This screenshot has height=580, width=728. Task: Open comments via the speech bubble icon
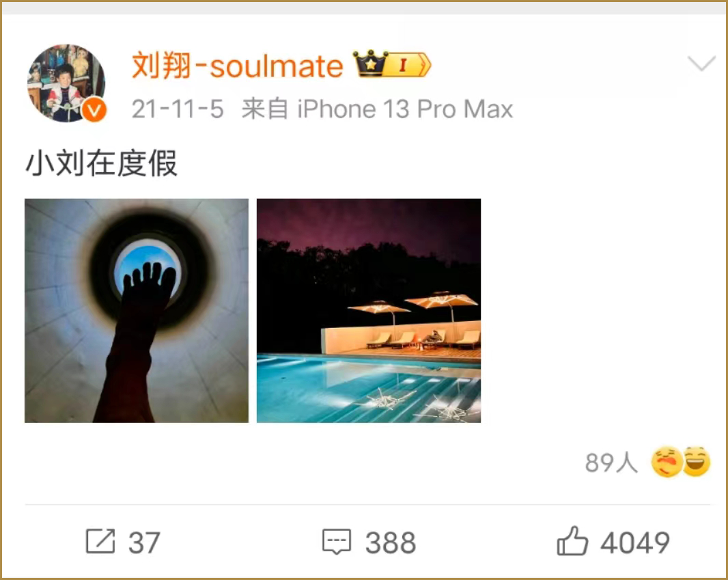(x=337, y=542)
